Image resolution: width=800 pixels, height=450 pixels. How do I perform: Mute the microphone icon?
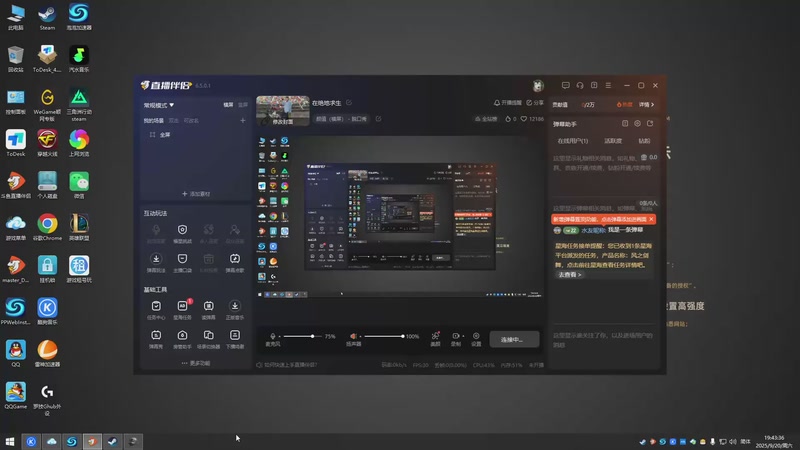click(273, 336)
